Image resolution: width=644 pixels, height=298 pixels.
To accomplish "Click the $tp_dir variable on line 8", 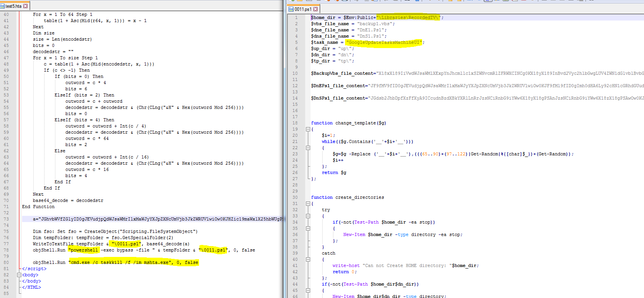I will (320, 61).
